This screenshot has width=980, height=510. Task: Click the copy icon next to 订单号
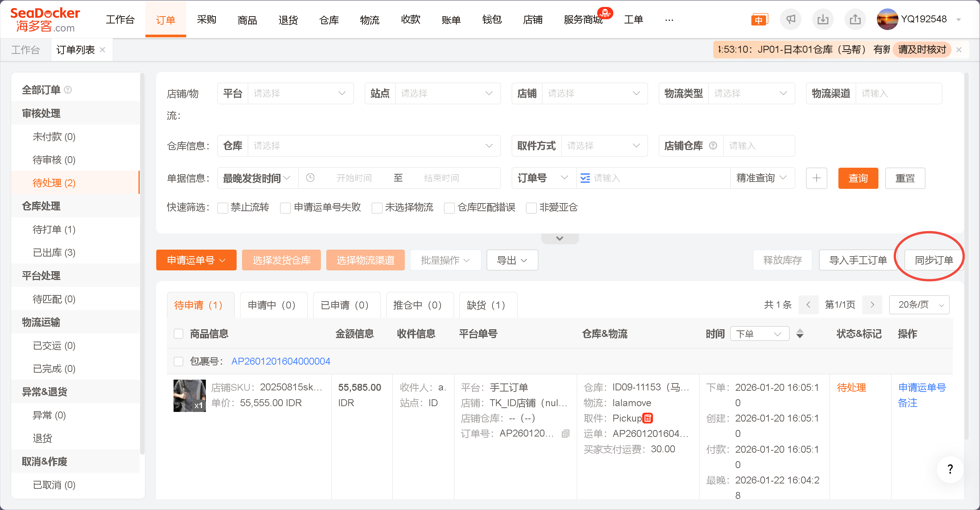click(565, 434)
